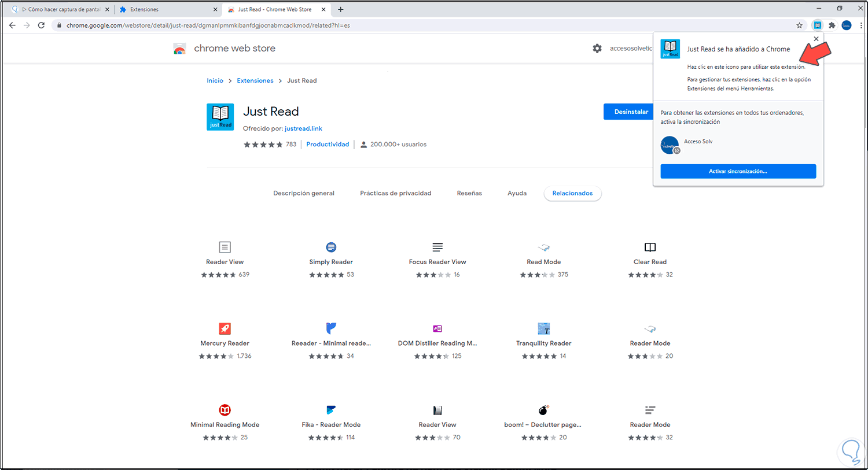Click the "200.000+ usuarios" text
The height and width of the screenshot is (470, 868).
click(x=398, y=145)
